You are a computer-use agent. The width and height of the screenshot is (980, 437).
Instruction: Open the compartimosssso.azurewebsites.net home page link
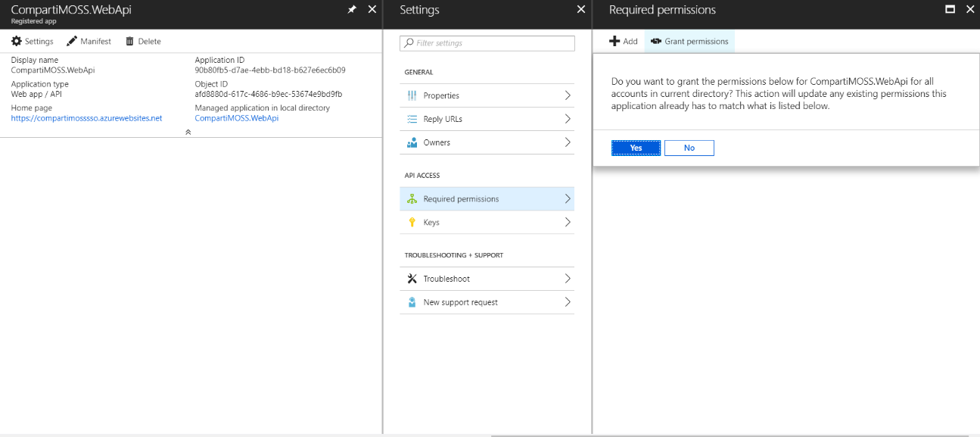[x=86, y=119]
